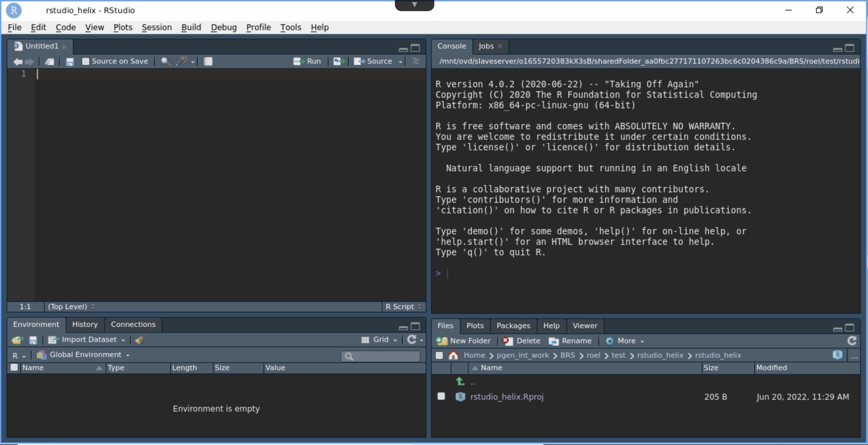Open refresh options dropdown in Environment

(421, 340)
